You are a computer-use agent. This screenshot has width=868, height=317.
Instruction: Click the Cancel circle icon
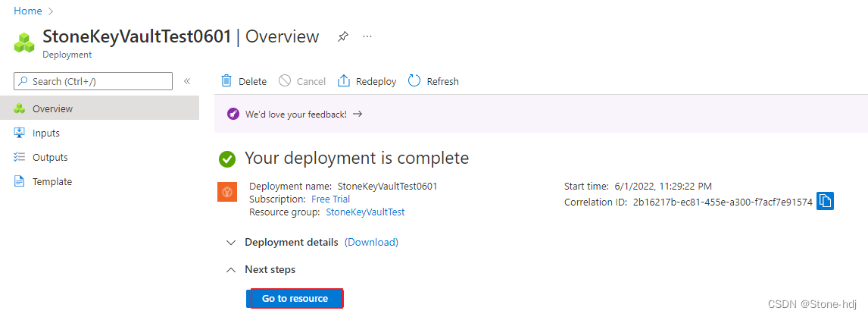(285, 81)
